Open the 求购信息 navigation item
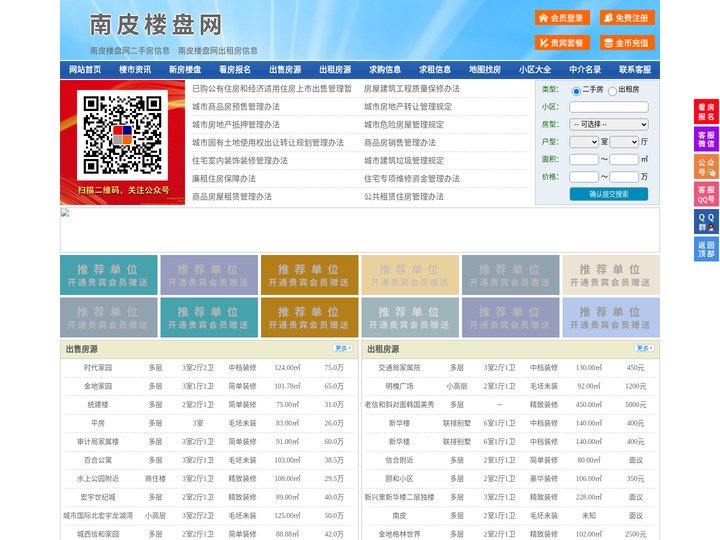The width and height of the screenshot is (720, 540). pos(385,70)
